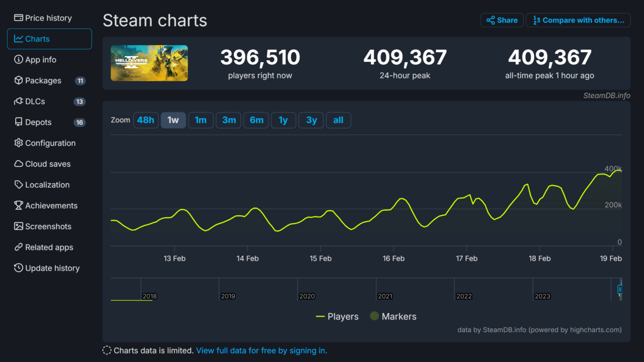644x362 pixels.
Task: Select the 1w zoom range
Action: click(x=173, y=120)
